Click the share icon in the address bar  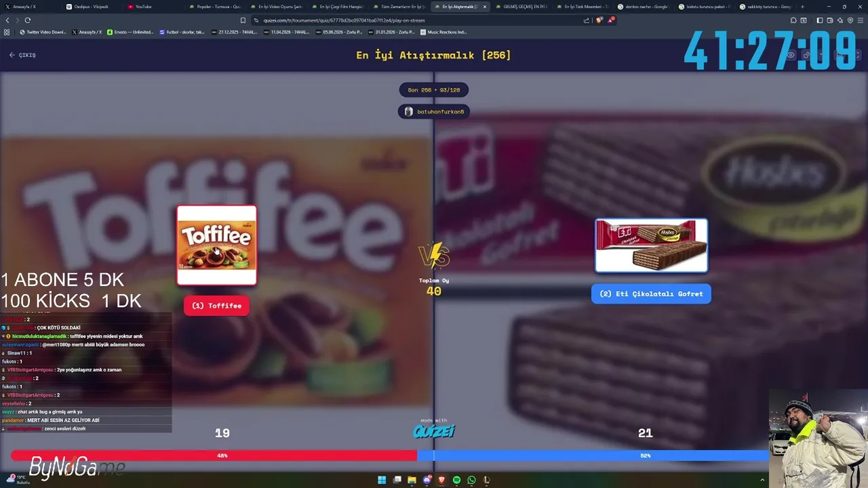(587, 20)
